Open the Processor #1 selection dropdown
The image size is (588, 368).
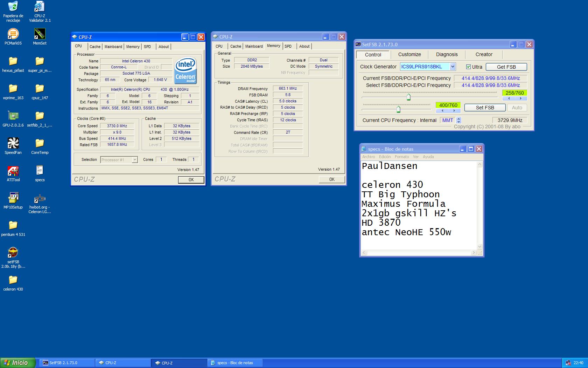point(135,160)
